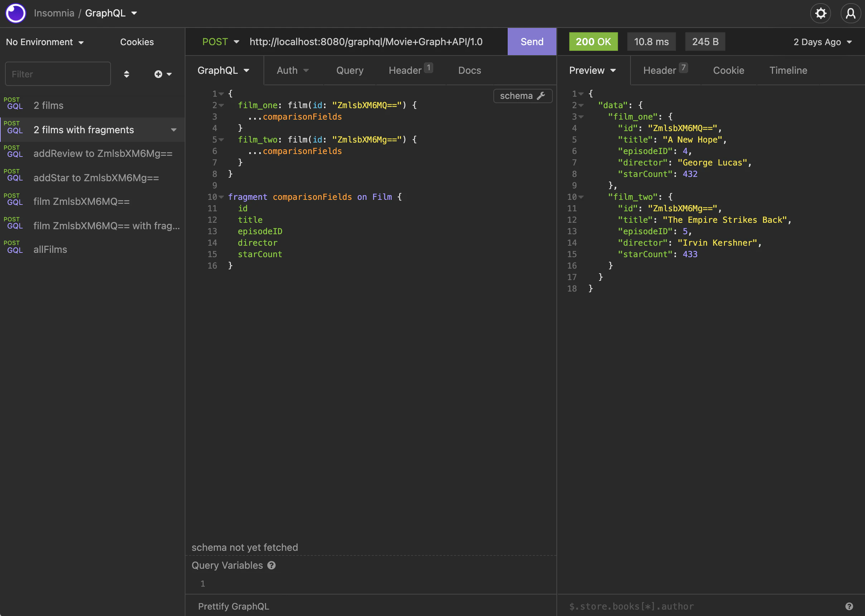Image resolution: width=865 pixels, height=616 pixels.
Task: Click Prettify GraphQL
Action: click(233, 606)
